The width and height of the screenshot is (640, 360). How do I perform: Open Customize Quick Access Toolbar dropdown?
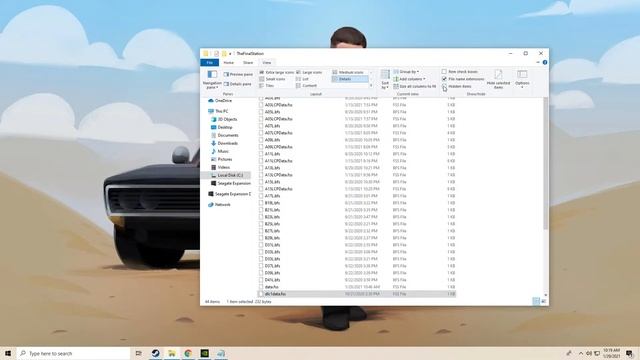click(x=230, y=53)
